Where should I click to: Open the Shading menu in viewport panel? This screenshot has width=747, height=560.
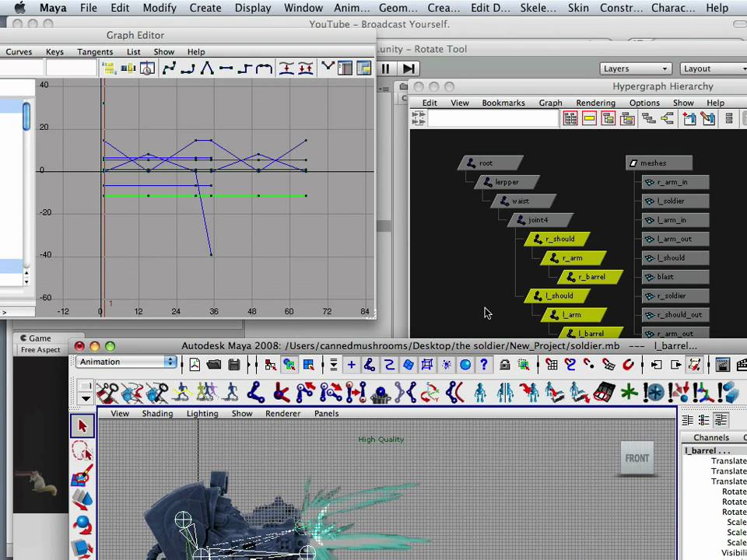click(157, 413)
